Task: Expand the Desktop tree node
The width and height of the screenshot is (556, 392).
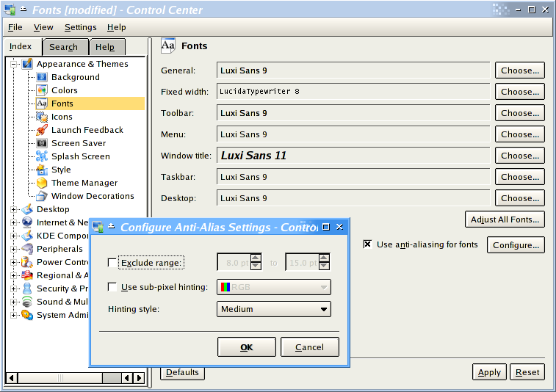Action: (x=14, y=209)
